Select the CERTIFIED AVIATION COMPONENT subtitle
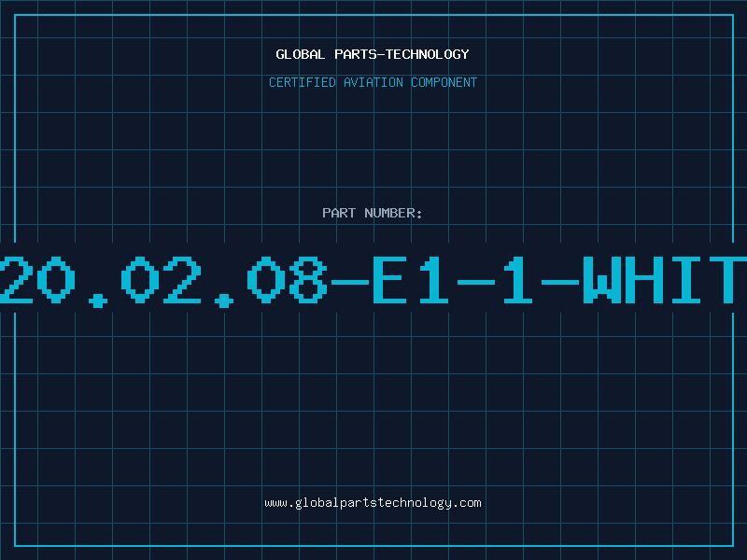Image resolution: width=747 pixels, height=560 pixels. pyautogui.click(x=373, y=82)
